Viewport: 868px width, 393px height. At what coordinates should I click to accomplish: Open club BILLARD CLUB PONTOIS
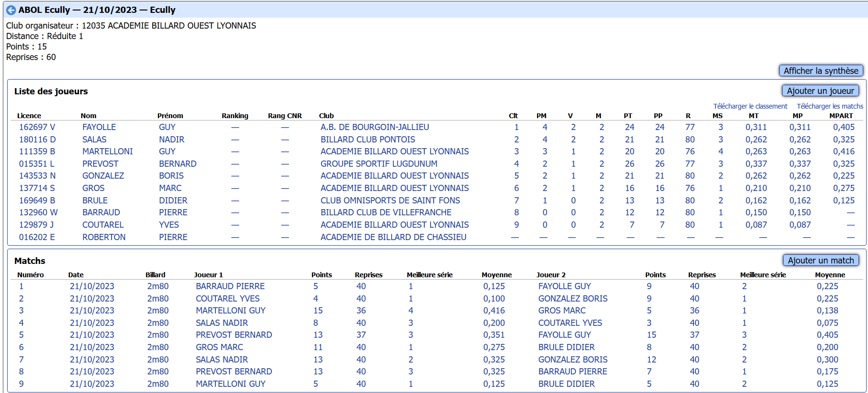[x=368, y=140]
